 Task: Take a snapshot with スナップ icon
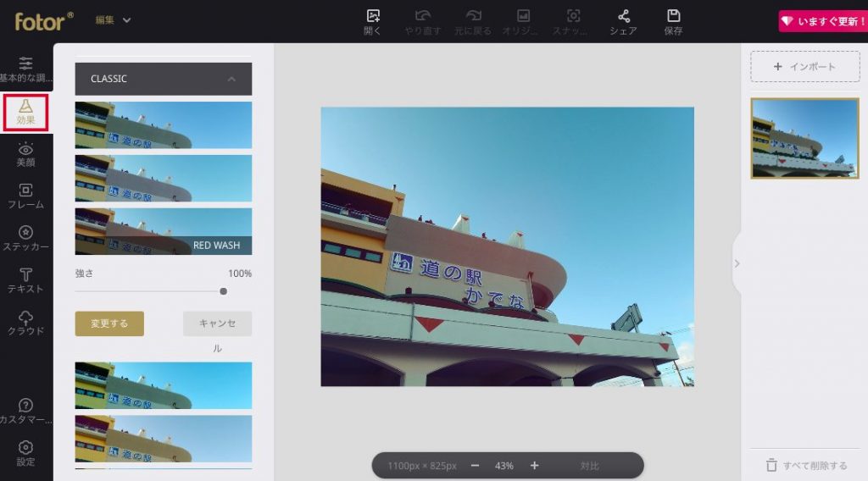pyautogui.click(x=572, y=22)
